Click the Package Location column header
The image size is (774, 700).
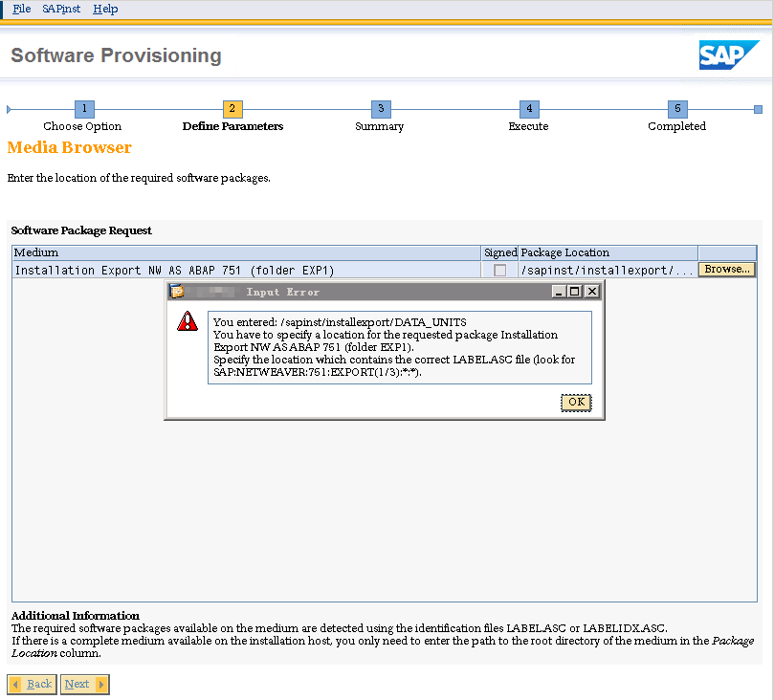[608, 252]
